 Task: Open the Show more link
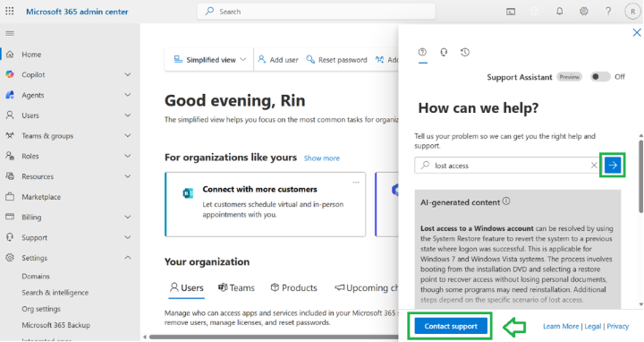(322, 158)
